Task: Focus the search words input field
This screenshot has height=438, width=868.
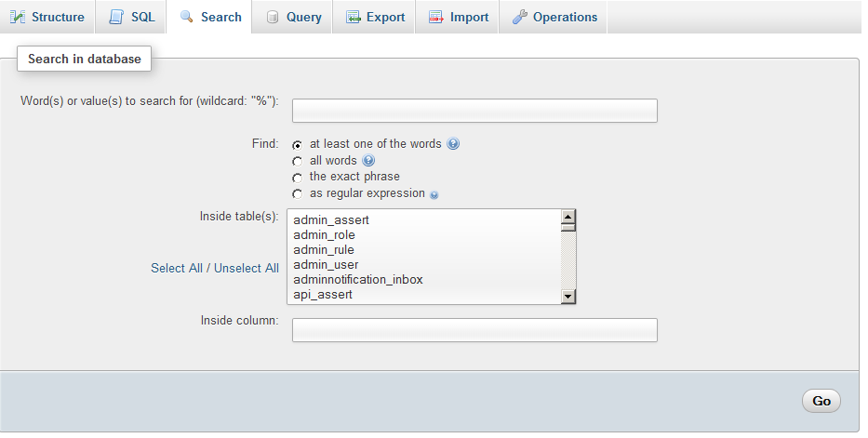Action: [474, 111]
